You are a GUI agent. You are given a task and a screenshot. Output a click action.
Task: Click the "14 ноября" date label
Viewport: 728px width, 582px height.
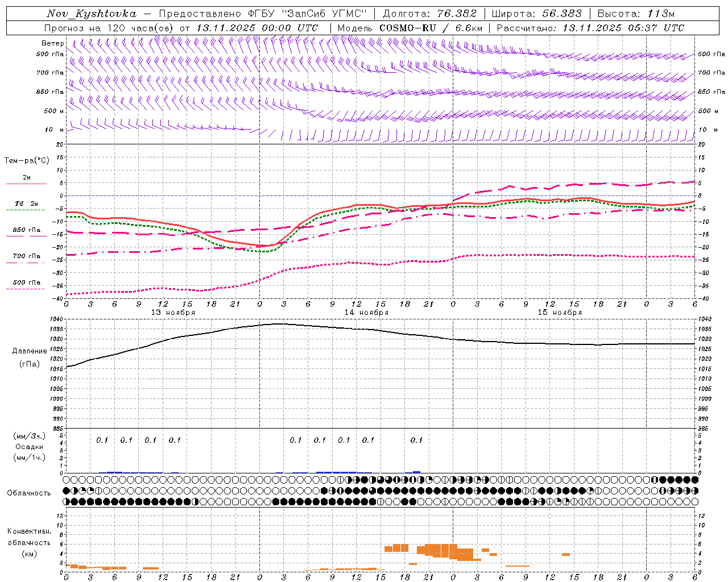click(x=366, y=313)
